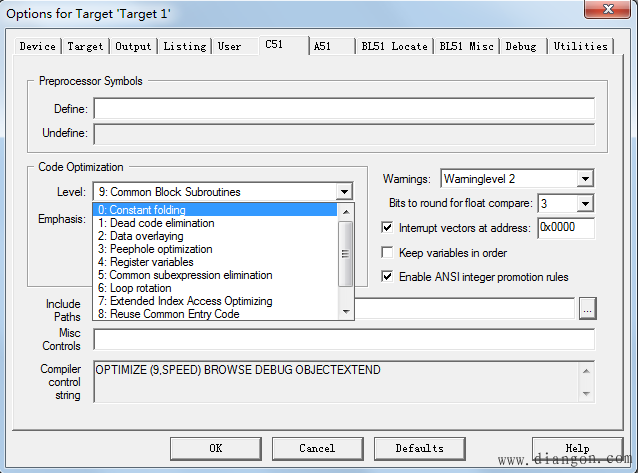The width and height of the screenshot is (638, 473).
Task: Click the optimization list scrollbar down arrow
Action: point(346,312)
